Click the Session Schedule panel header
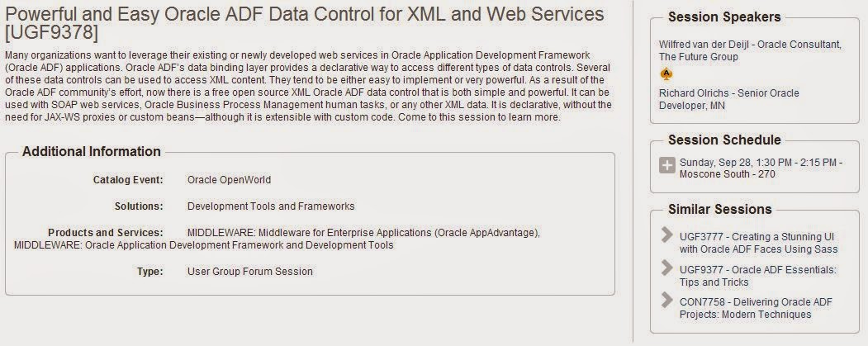The image size is (868, 346). click(x=724, y=140)
